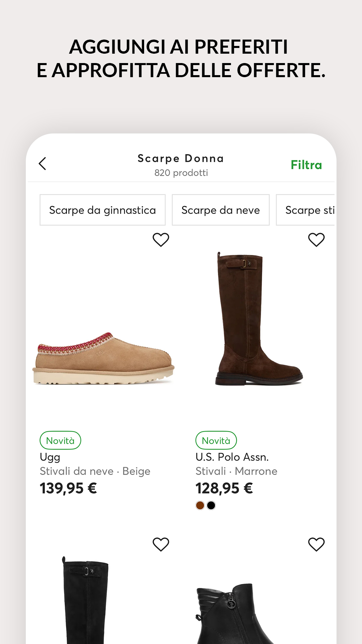Favorite the Ugg beige snow boots
The width and height of the screenshot is (362, 644).
pyautogui.click(x=161, y=240)
